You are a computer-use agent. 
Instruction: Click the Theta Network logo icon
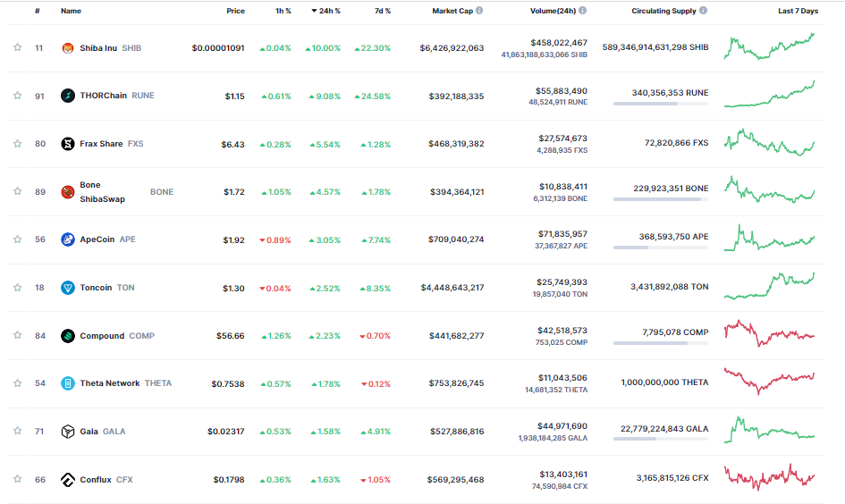pos(68,383)
